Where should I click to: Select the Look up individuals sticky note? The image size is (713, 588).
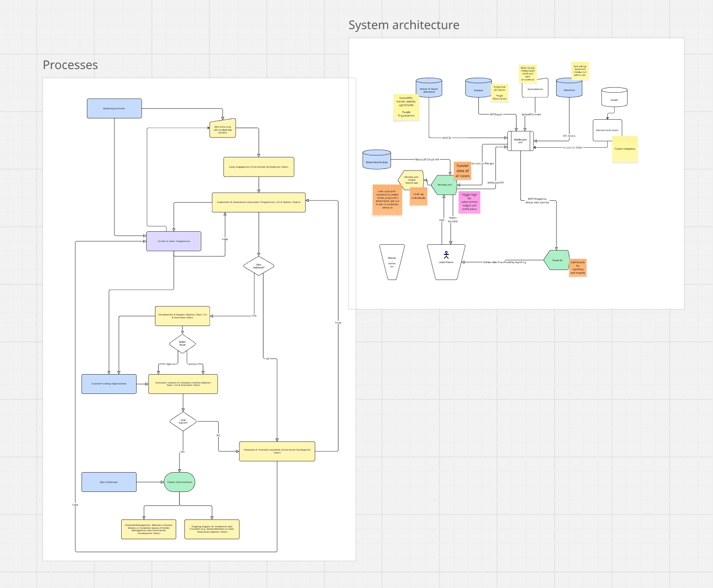pos(419,196)
